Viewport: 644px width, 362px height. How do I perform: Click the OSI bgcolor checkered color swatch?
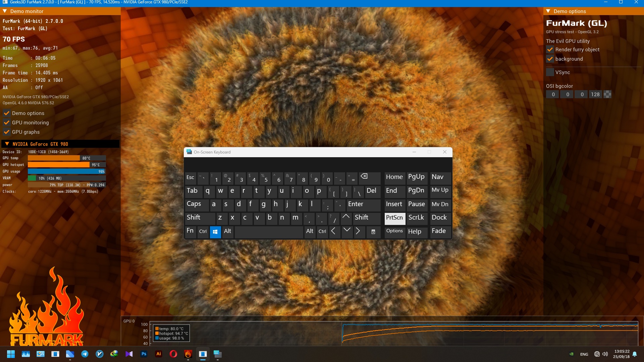pos(607,95)
